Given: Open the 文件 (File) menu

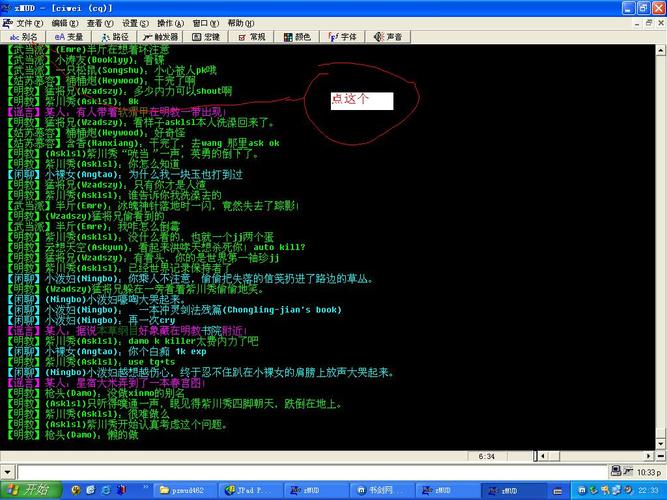Looking at the screenshot, I should 27,22.
